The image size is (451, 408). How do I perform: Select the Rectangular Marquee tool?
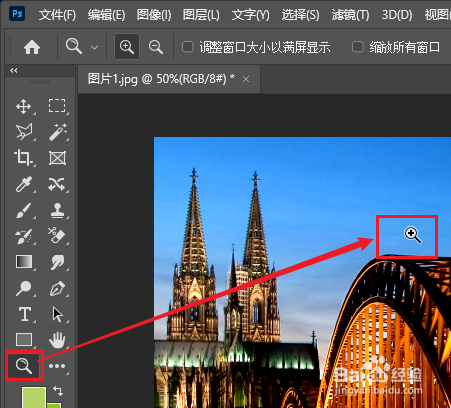(57, 106)
